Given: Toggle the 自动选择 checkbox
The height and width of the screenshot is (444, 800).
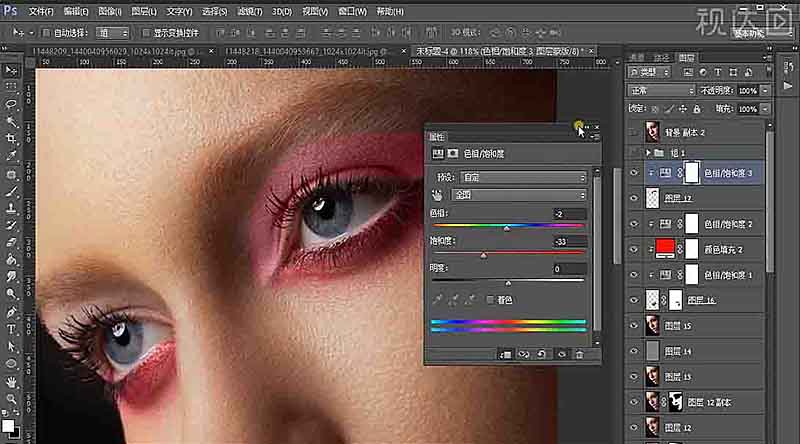Looking at the screenshot, I should tap(46, 33).
